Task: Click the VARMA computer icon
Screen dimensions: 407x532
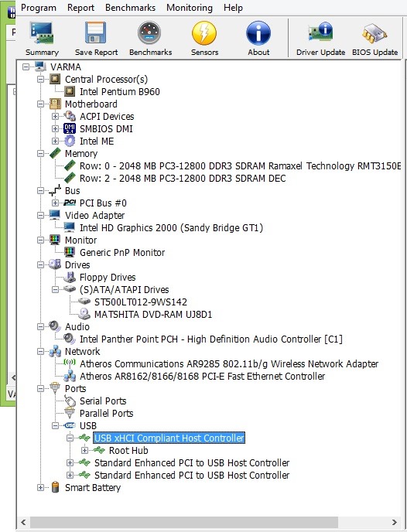Action: [x=40, y=66]
